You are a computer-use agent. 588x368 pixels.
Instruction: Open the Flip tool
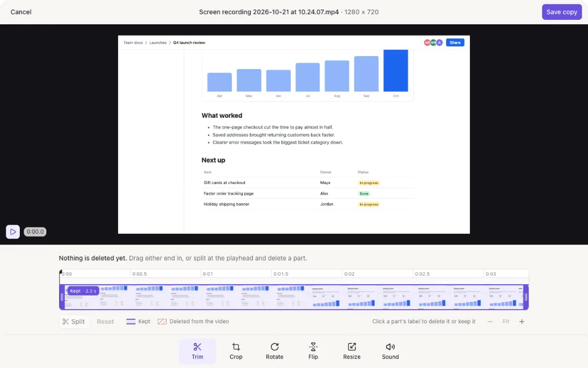pyautogui.click(x=313, y=352)
